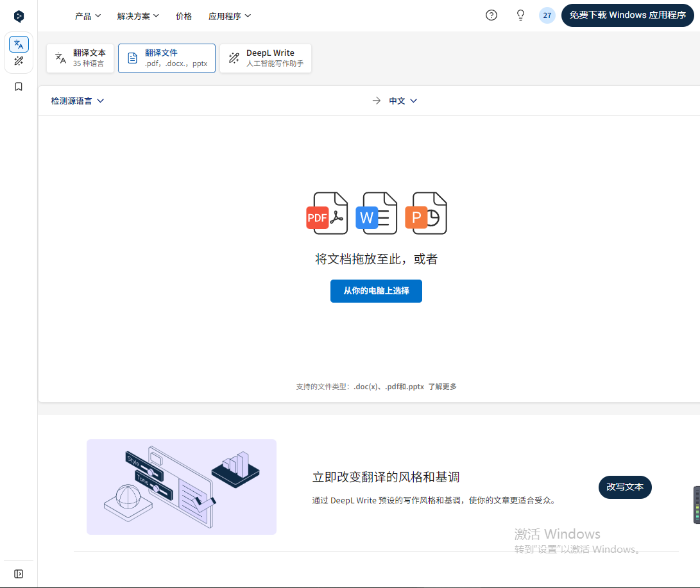This screenshot has width=700, height=588.
Task: Click the Word document file icon
Action: click(x=377, y=214)
